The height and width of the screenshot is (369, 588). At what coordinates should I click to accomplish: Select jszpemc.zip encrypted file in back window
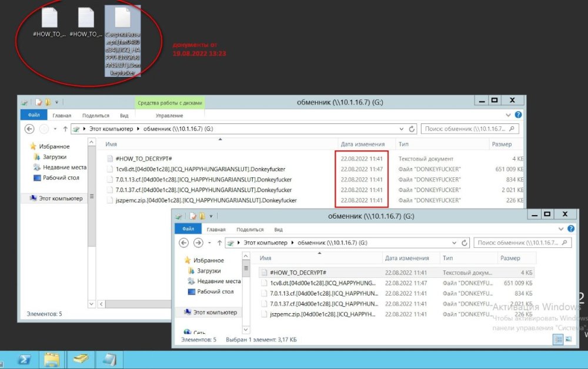pos(206,200)
